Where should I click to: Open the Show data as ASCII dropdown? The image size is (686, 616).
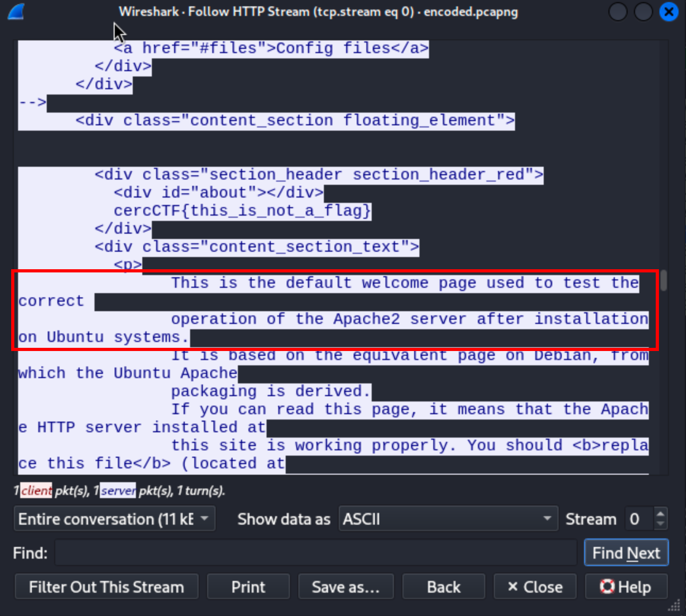click(448, 519)
